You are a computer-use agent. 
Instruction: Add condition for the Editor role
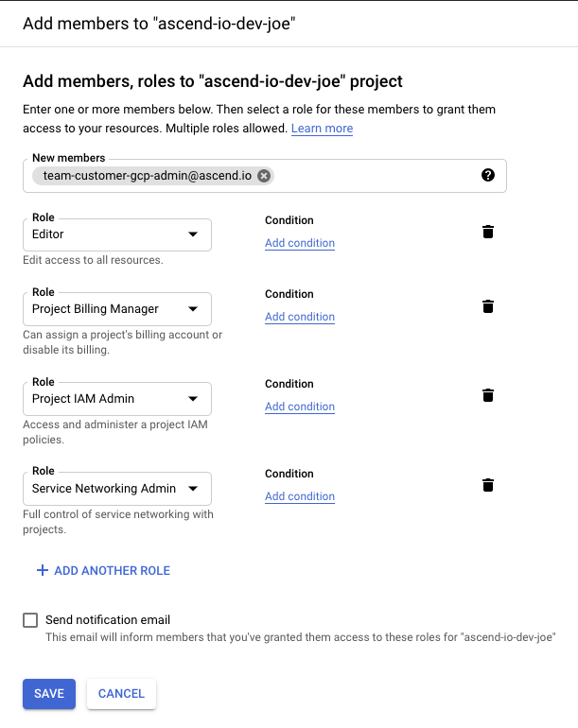(x=300, y=243)
